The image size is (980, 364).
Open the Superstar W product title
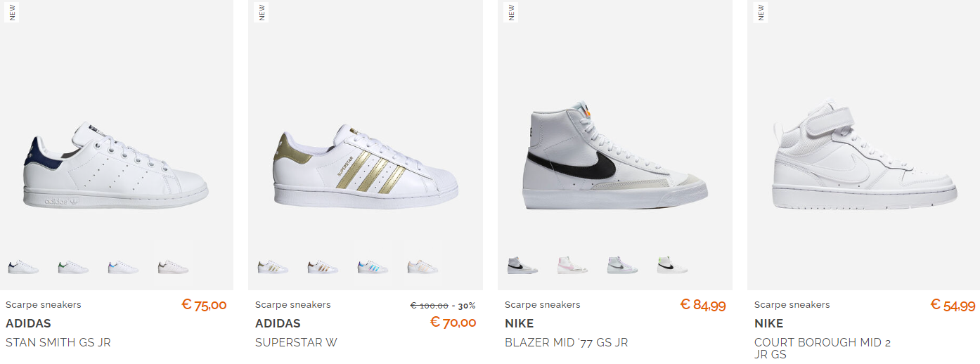pyautogui.click(x=296, y=343)
